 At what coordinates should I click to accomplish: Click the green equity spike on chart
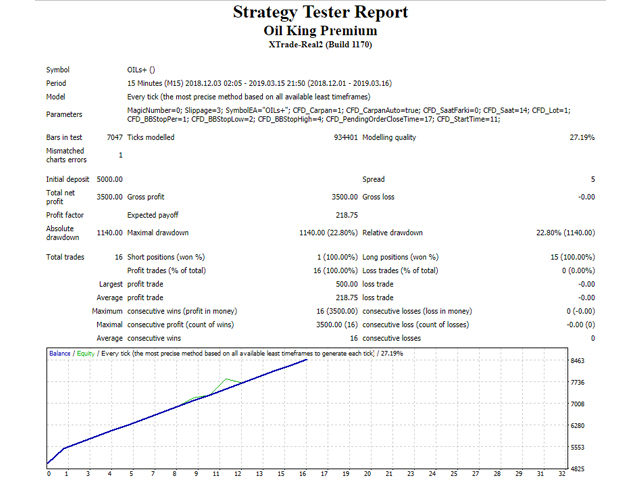point(226,379)
